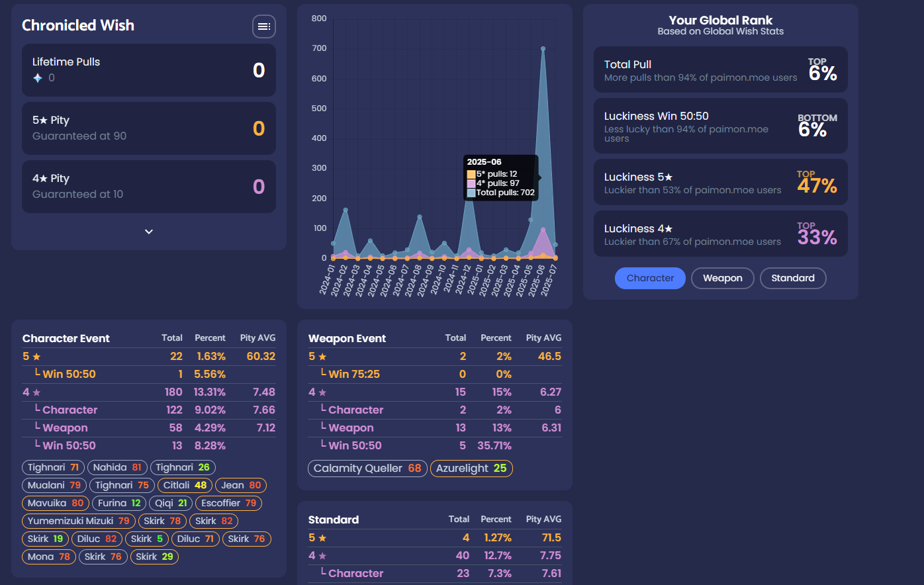
Task: Click Character Event 5★ Pity AVG 60.32
Action: (261, 356)
